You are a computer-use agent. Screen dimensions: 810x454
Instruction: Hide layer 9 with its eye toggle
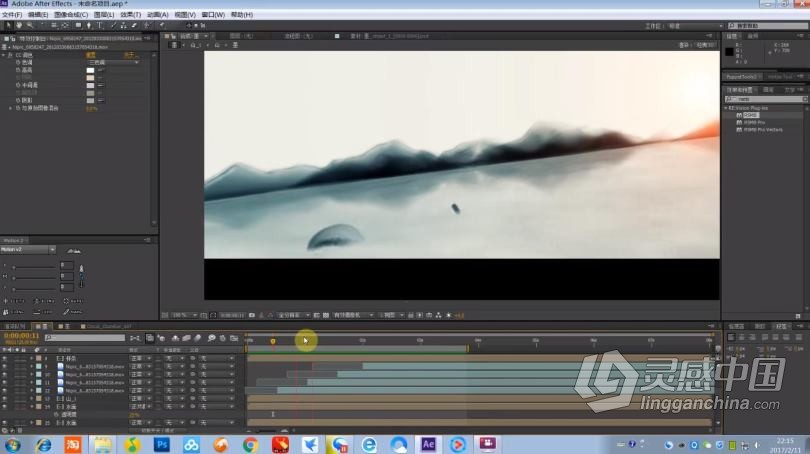point(5,366)
